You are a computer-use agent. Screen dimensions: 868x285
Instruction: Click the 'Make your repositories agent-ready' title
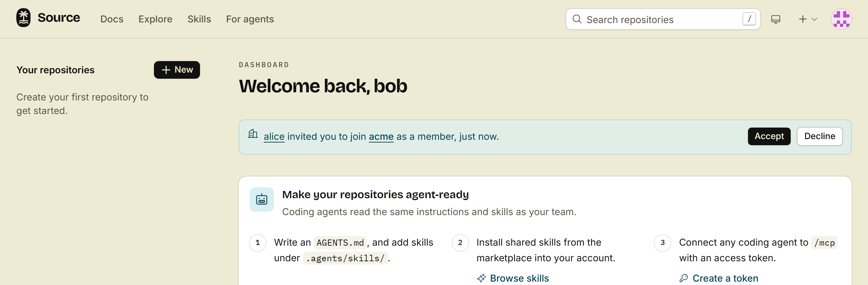[375, 194]
